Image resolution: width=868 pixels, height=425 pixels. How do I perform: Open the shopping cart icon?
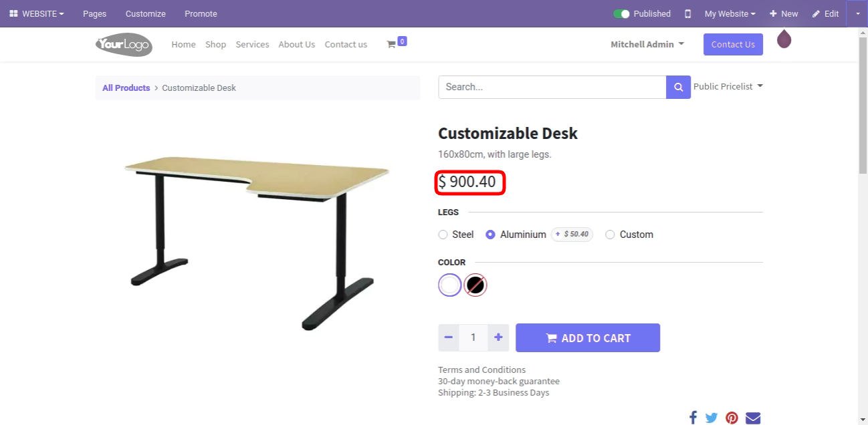(392, 44)
